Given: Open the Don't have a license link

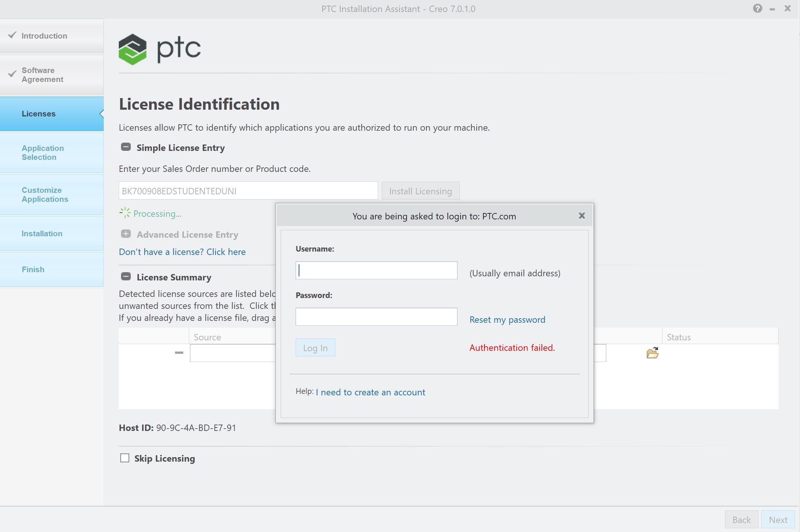Looking at the screenshot, I should point(182,252).
